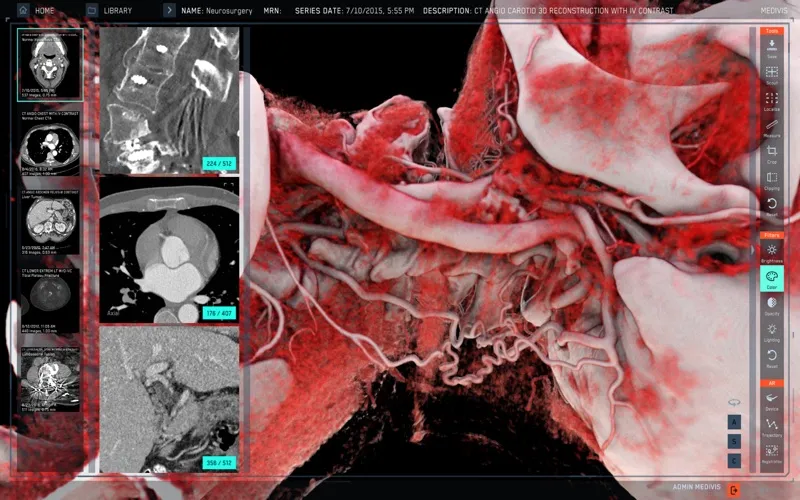This screenshot has height=500, width=800.
Task: Click the Tools section header
Action: (771, 31)
